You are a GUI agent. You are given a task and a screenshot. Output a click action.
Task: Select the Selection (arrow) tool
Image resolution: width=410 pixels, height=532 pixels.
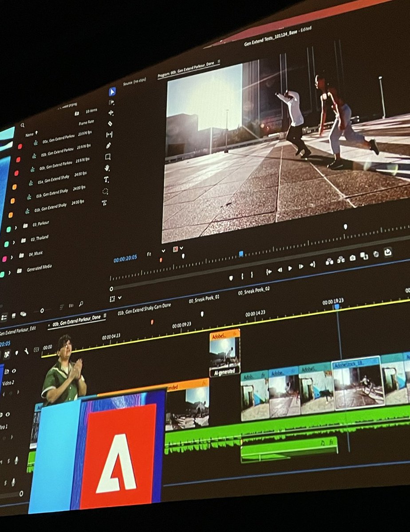(112, 92)
